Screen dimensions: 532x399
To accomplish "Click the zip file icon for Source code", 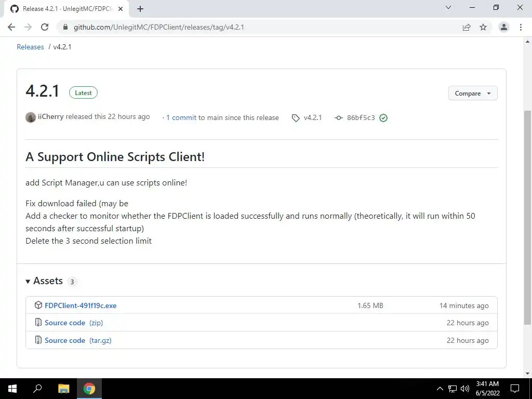I will [x=38, y=322].
